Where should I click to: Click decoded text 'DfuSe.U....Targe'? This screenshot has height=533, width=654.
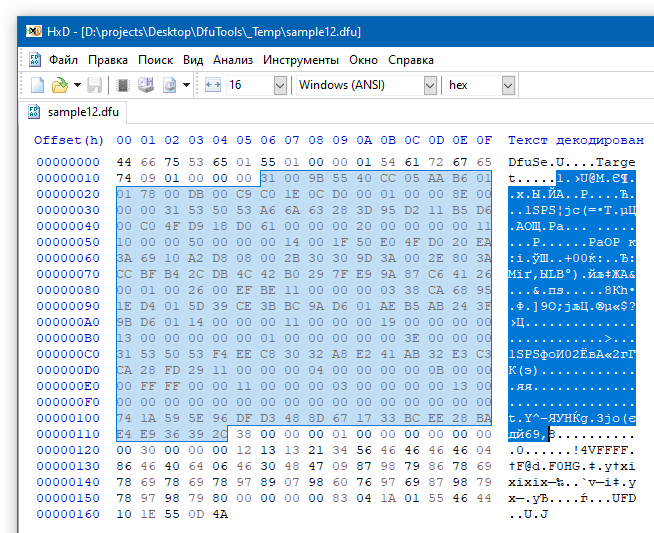pyautogui.click(x=572, y=162)
